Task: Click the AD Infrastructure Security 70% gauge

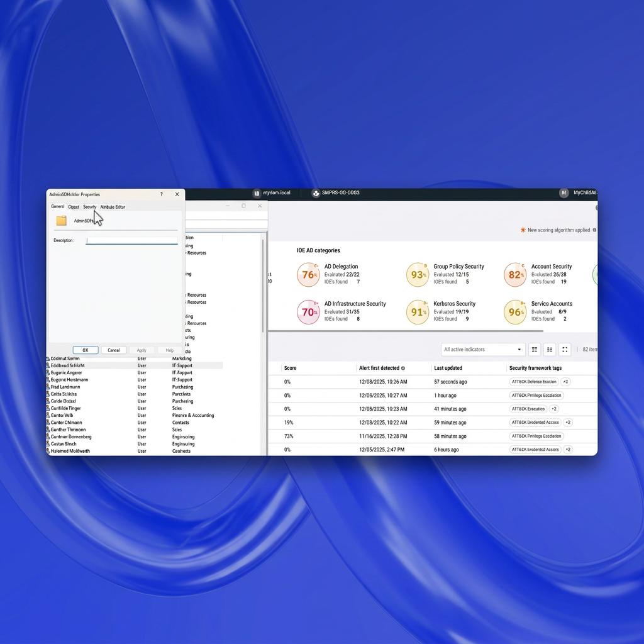Action: point(308,312)
